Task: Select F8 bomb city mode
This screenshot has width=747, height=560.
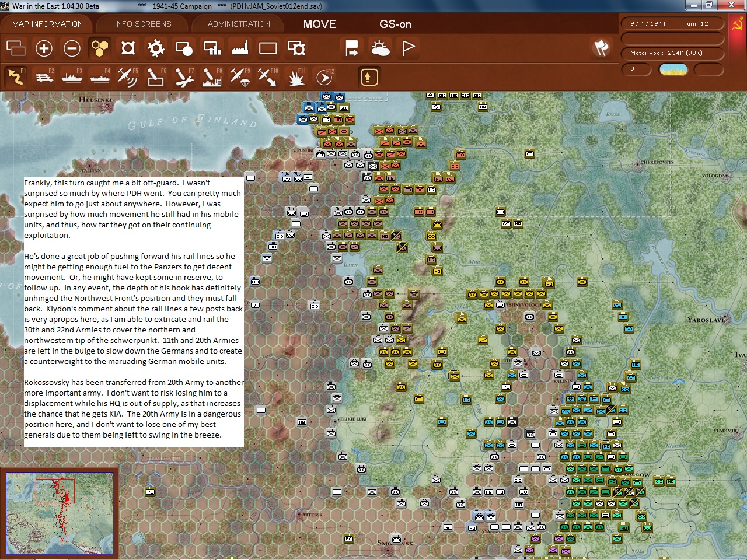Action: (x=212, y=76)
